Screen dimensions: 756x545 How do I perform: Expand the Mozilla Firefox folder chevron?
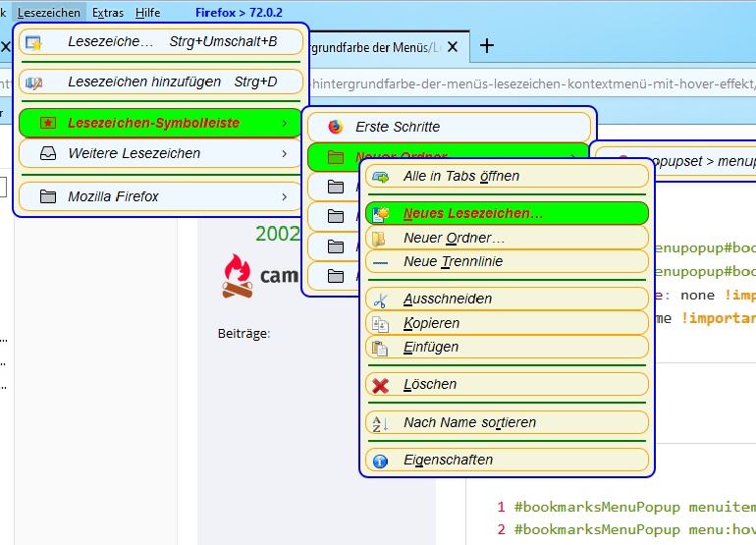pos(285,196)
